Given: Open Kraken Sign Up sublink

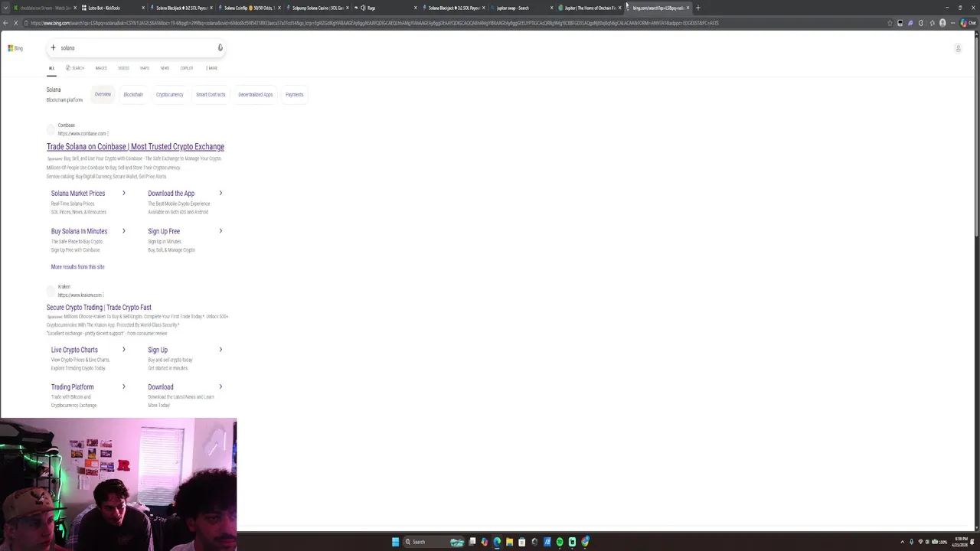Looking at the screenshot, I should (x=158, y=350).
